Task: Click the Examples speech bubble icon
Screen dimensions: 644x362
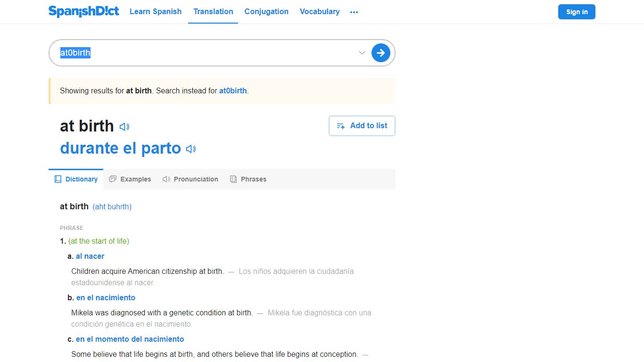Action: [x=113, y=179]
